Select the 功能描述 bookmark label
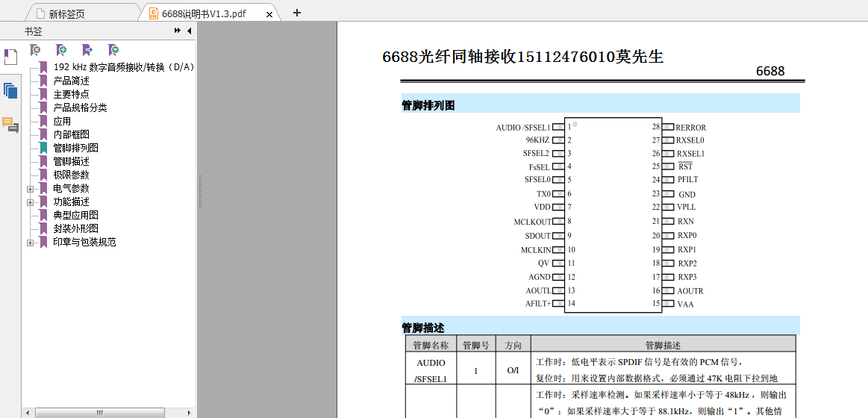This screenshot has width=868, height=418. (x=71, y=202)
